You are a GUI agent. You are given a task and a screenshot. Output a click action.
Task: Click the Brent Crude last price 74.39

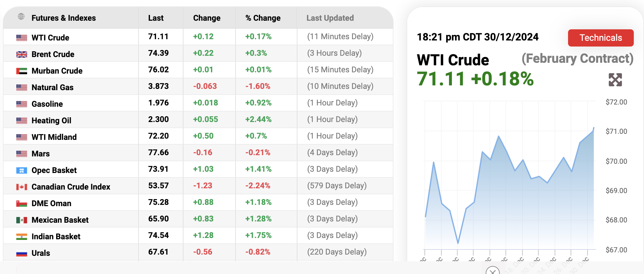(x=158, y=53)
